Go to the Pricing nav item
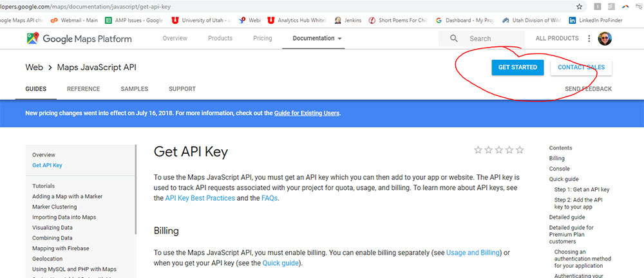644x278 pixels. pyautogui.click(x=263, y=38)
